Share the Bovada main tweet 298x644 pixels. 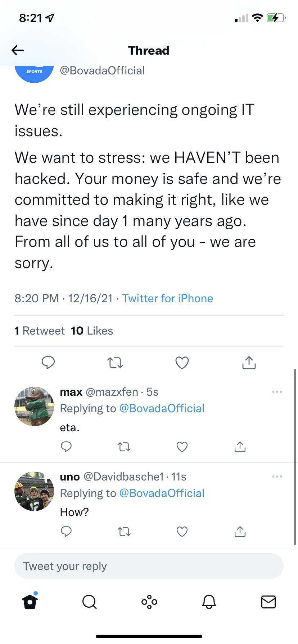click(x=249, y=363)
